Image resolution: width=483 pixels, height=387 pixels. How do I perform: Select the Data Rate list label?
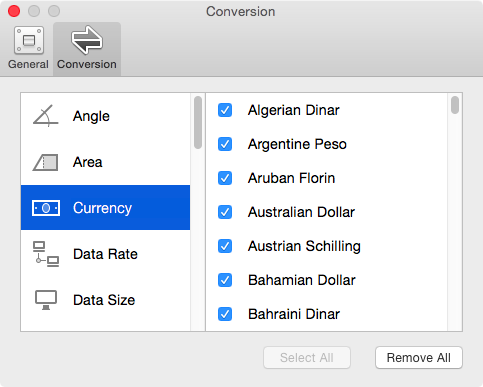click(x=105, y=254)
